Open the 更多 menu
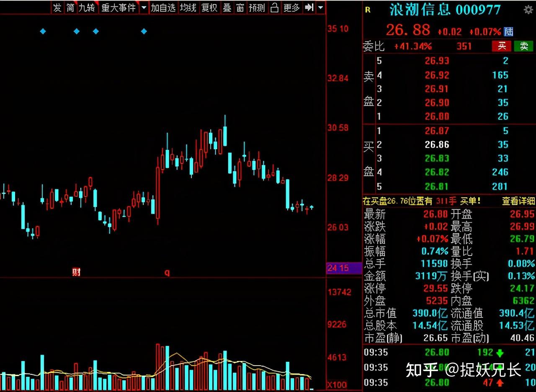536x392 pixels. click(x=291, y=8)
